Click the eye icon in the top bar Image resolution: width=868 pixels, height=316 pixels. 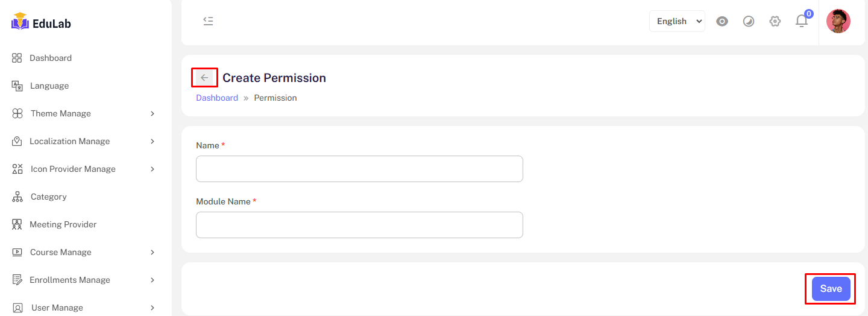click(722, 21)
